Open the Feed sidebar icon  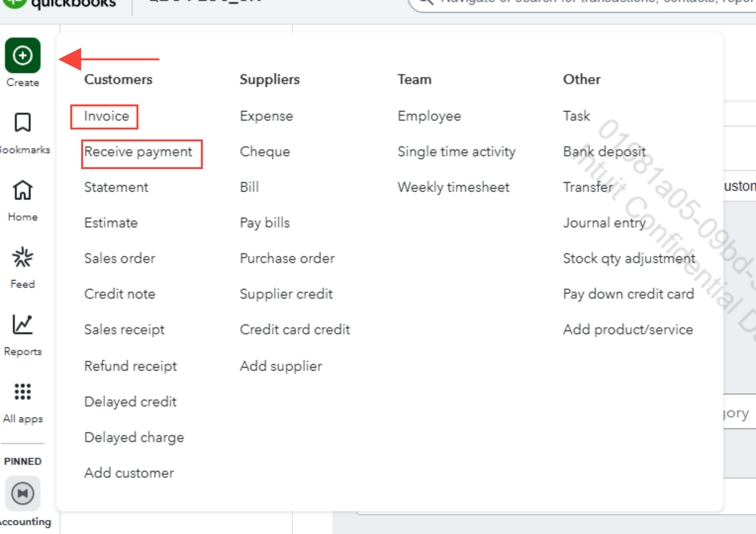click(x=23, y=257)
